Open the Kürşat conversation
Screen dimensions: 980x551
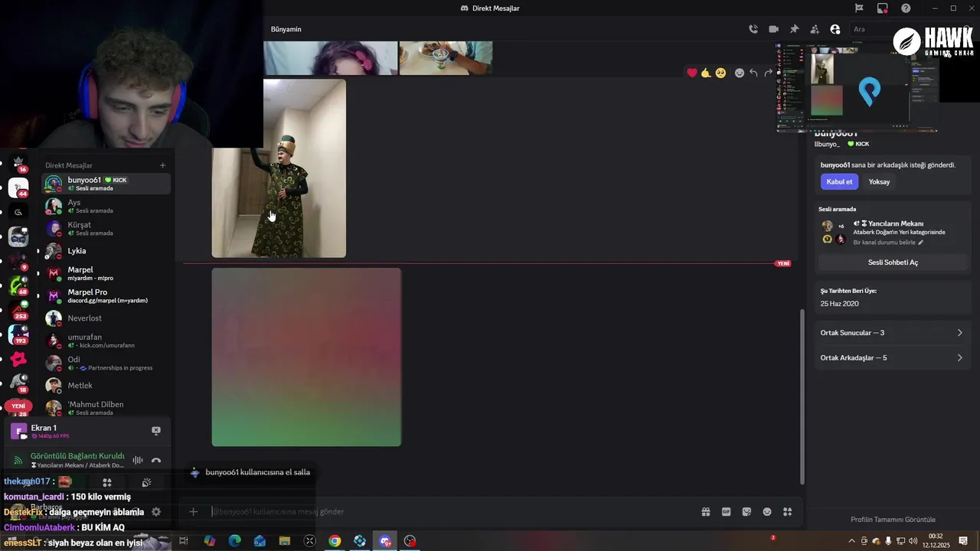[106, 228]
